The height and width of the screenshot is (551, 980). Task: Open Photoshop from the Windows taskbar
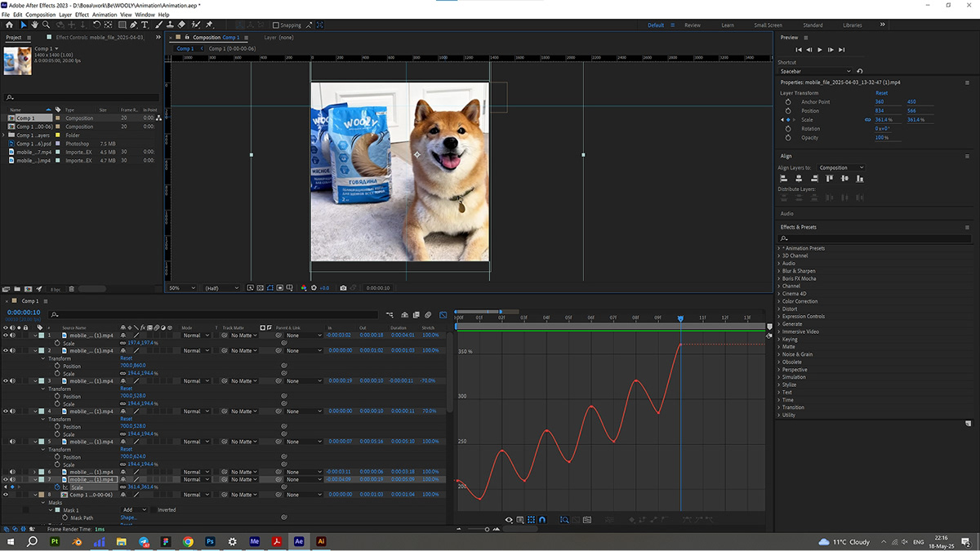(x=210, y=541)
